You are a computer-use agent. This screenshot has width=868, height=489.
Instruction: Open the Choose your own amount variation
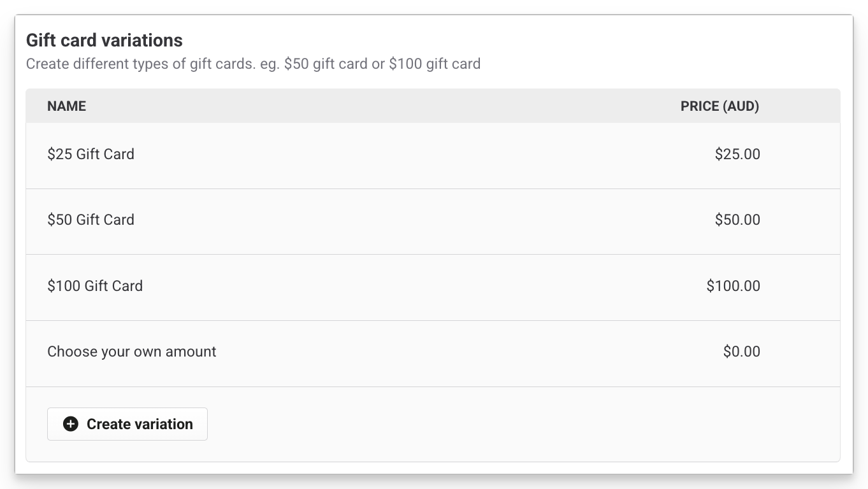pos(433,351)
